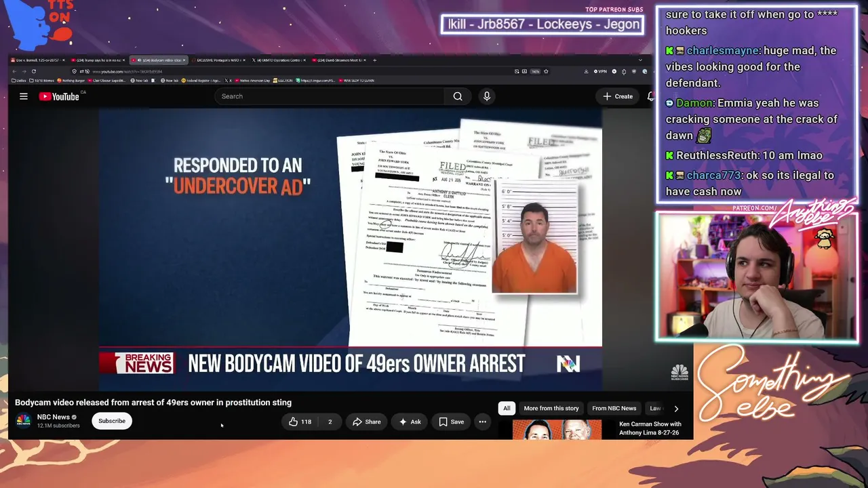Click Damon's username in stream chat
This screenshot has height=488, width=868.
coord(694,103)
